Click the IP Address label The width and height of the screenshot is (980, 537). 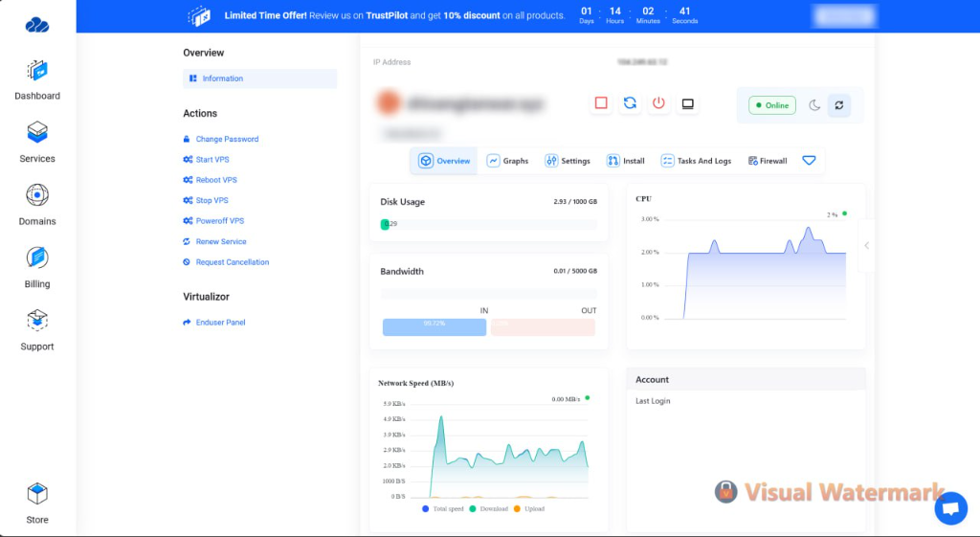[x=391, y=62]
